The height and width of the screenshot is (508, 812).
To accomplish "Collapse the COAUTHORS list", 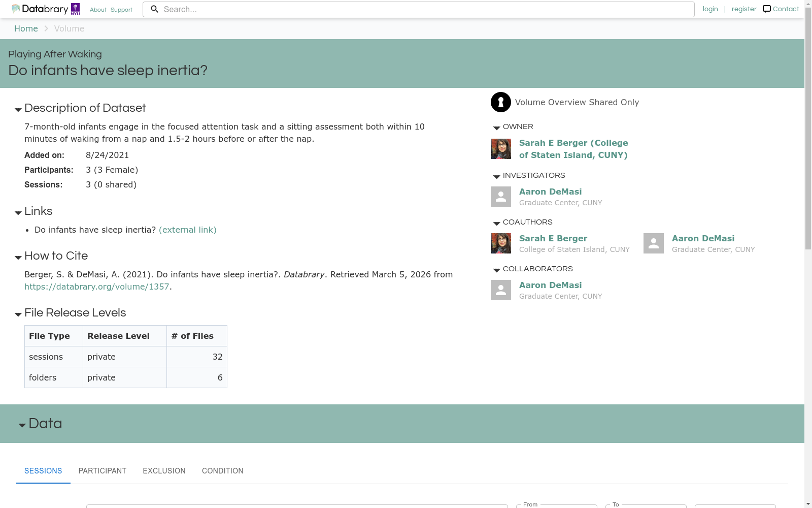I will coord(497,224).
